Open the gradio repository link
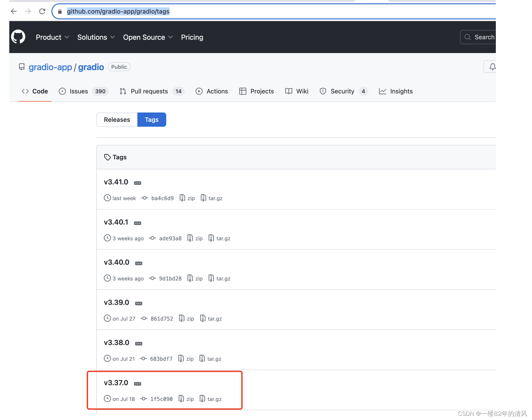The width and height of the screenshot is (532, 420). click(x=91, y=67)
